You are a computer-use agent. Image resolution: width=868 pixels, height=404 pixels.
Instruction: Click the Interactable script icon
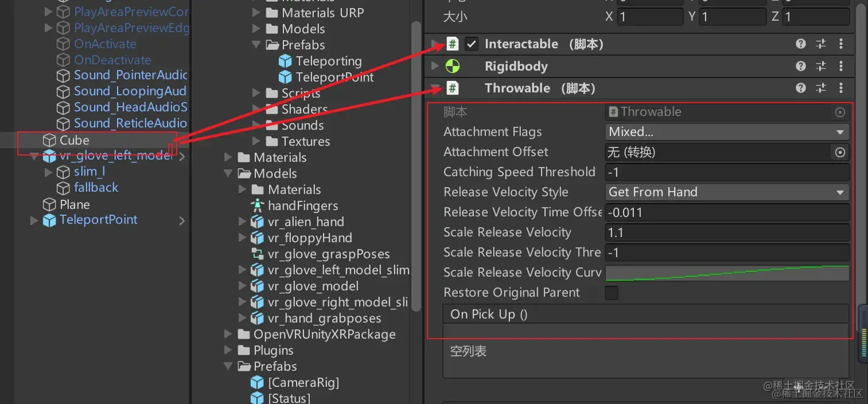point(453,44)
